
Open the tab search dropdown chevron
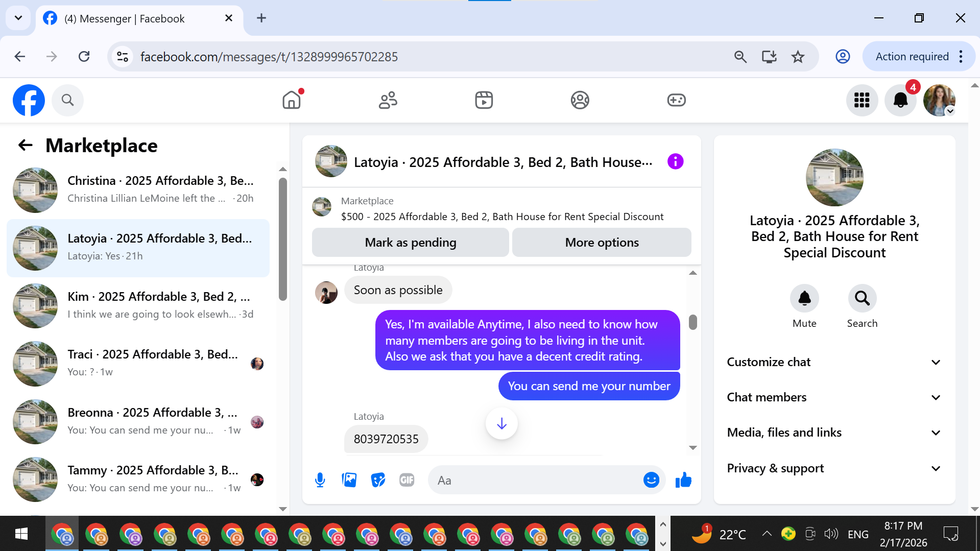coord(18,18)
